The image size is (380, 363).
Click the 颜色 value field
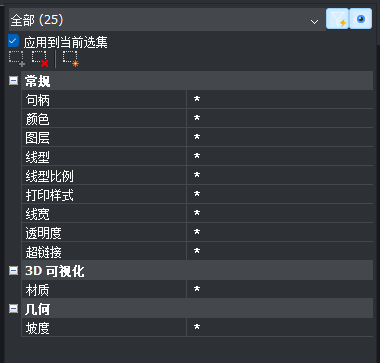point(280,119)
